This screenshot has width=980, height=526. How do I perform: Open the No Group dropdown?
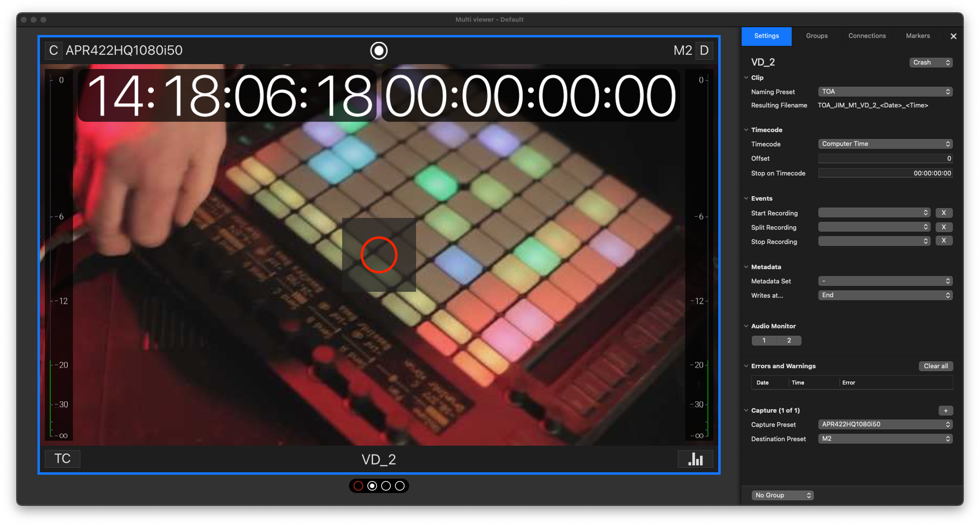pos(782,495)
